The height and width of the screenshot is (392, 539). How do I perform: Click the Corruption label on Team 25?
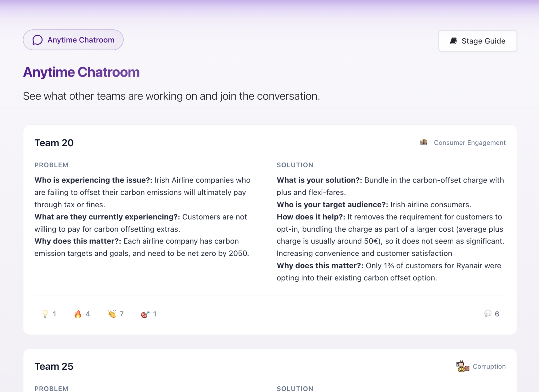pyautogui.click(x=489, y=366)
